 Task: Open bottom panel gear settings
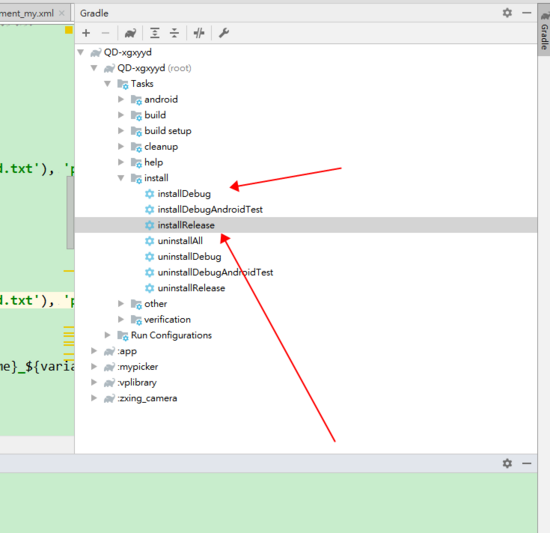click(507, 463)
